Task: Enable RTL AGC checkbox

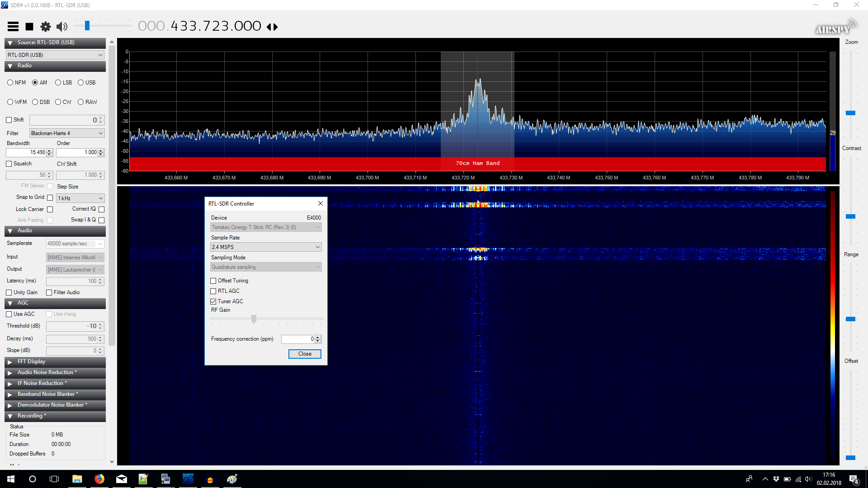Action: click(213, 291)
